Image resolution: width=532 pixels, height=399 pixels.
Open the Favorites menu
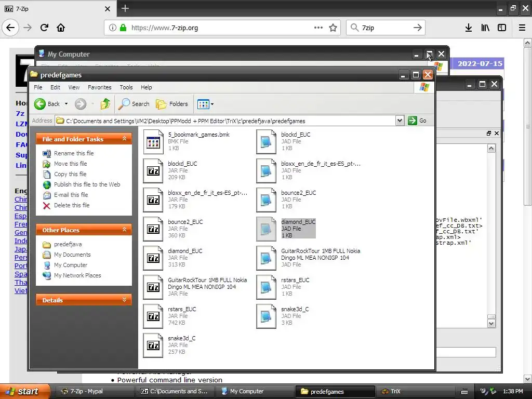coord(99,87)
